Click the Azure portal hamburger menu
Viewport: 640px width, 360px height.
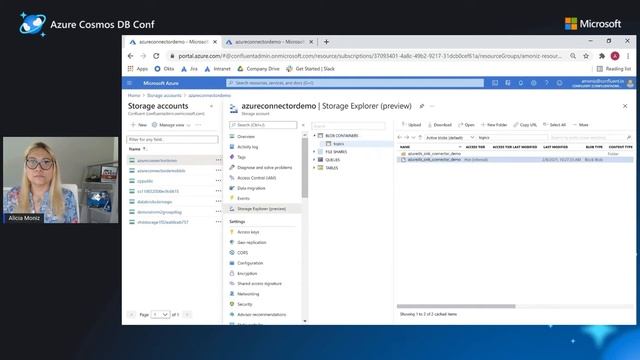[x=130, y=83]
